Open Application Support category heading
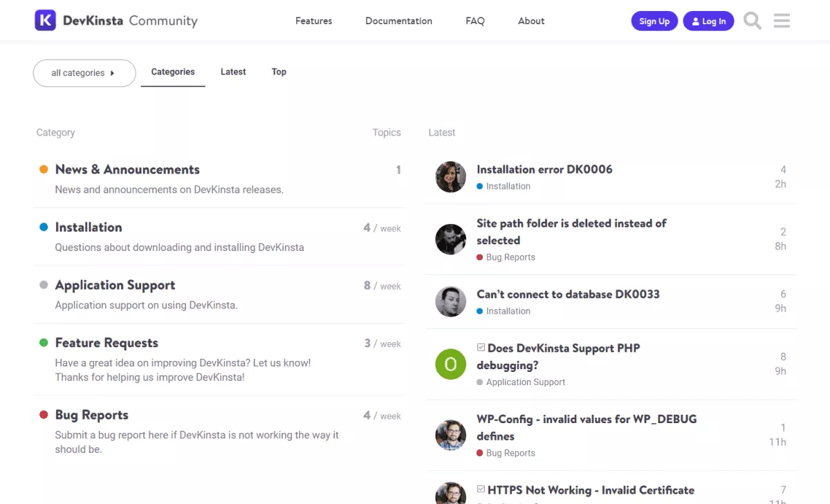The width and height of the screenshot is (830, 504). [115, 286]
